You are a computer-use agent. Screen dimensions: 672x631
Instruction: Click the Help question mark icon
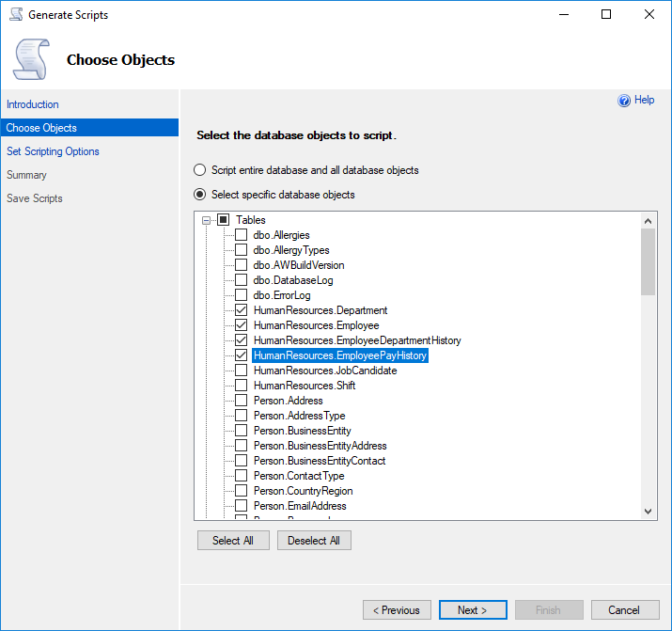pos(623,101)
